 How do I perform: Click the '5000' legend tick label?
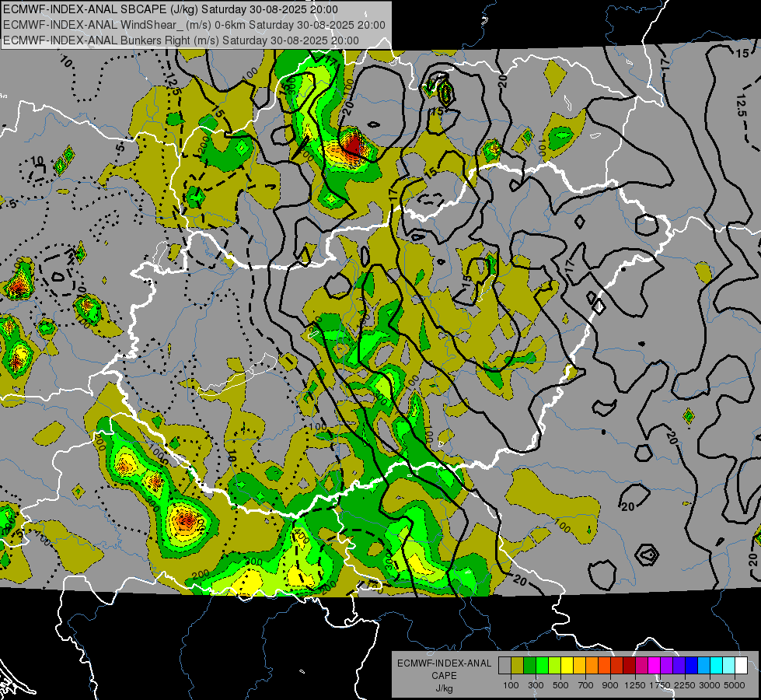[735, 685]
